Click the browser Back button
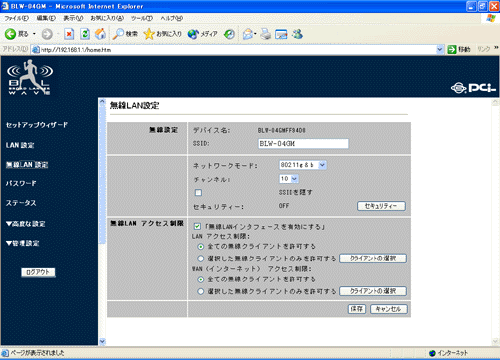The image size is (500, 360). click(x=16, y=34)
